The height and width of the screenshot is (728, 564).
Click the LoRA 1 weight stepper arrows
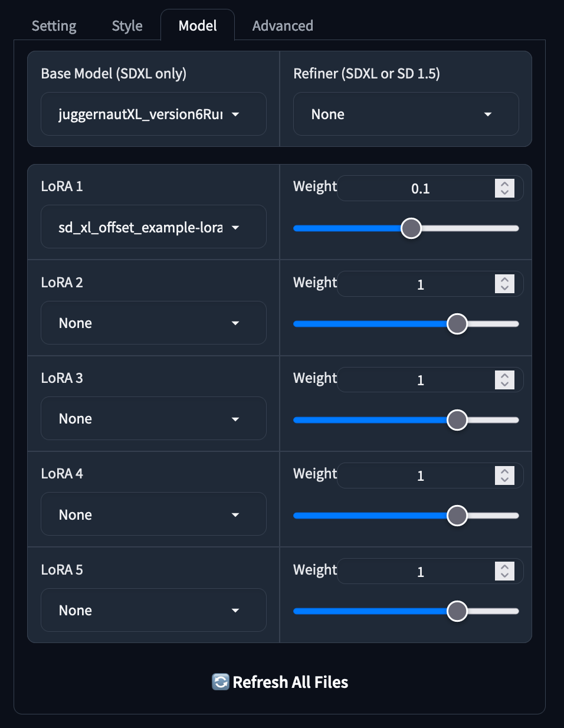(504, 188)
